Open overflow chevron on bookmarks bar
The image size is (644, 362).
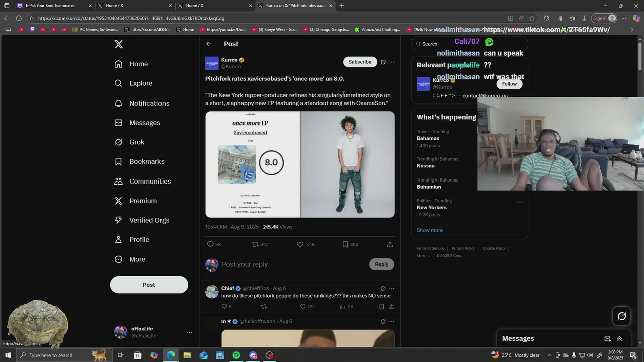tap(632, 30)
